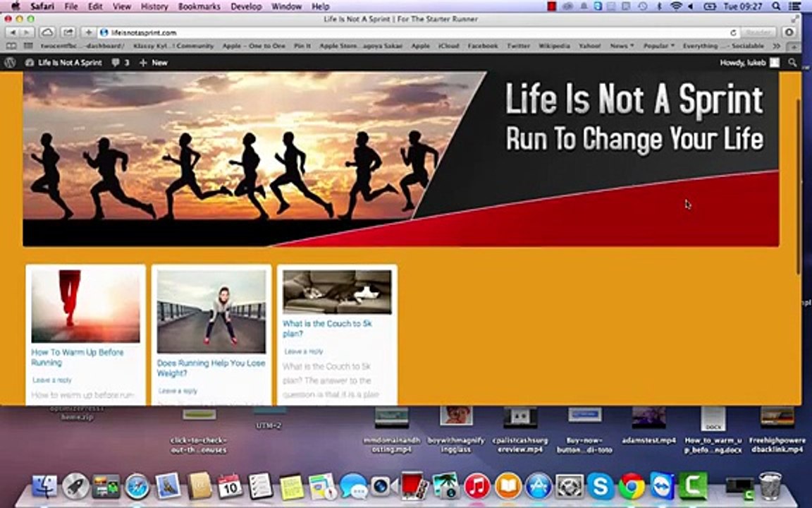Click the page vertical scrollbar
812x508 pixels.
pyautogui.click(x=798, y=186)
